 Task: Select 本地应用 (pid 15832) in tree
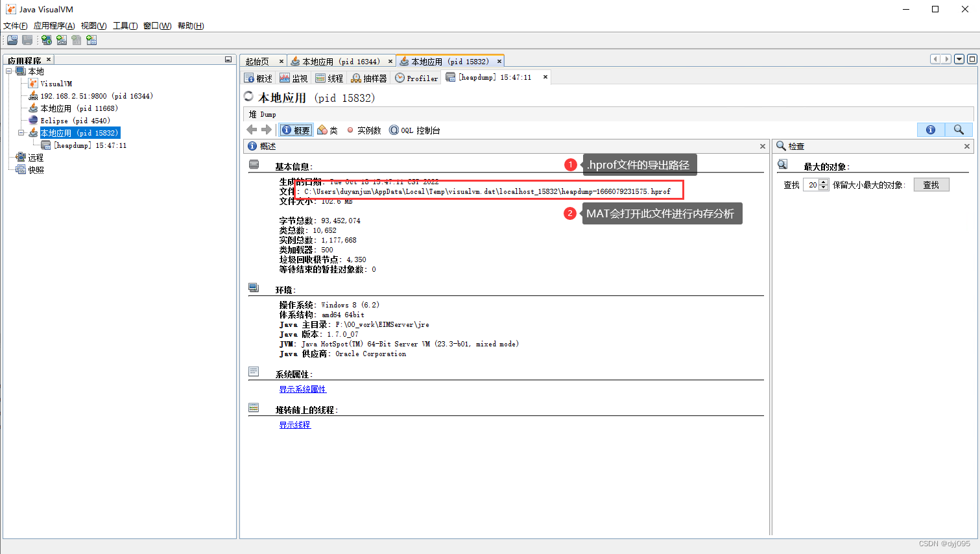(79, 133)
